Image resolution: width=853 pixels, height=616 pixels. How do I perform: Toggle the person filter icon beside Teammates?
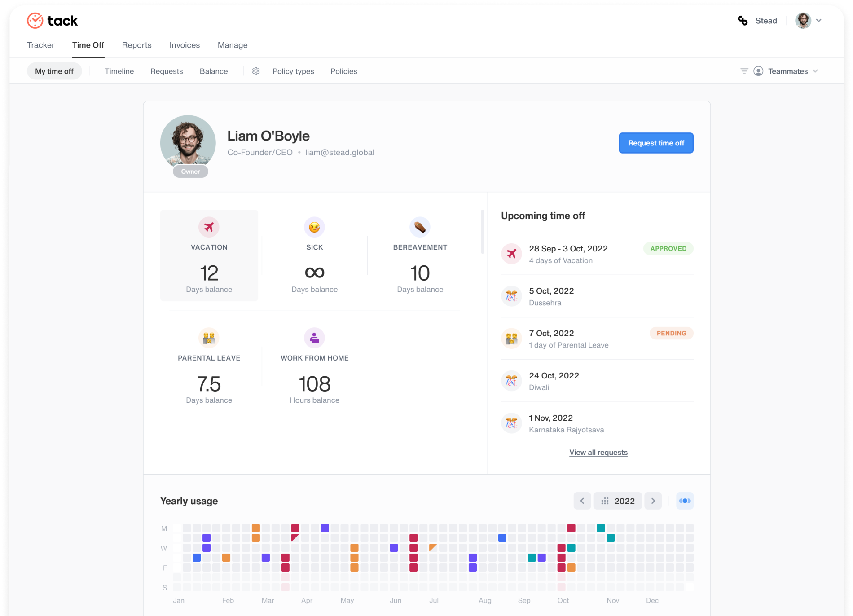pos(758,71)
